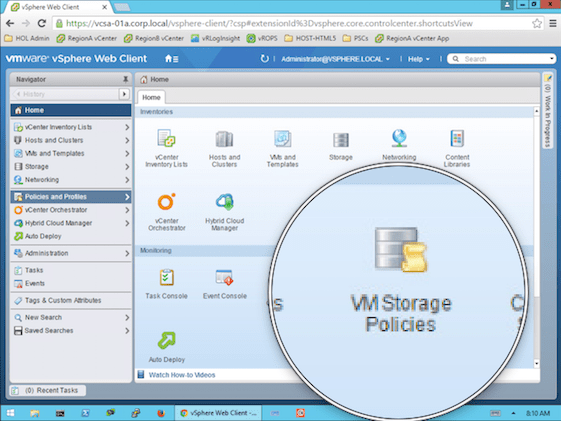Click vSphere Web Client taskbar button
The image size is (561, 421).
point(218,413)
